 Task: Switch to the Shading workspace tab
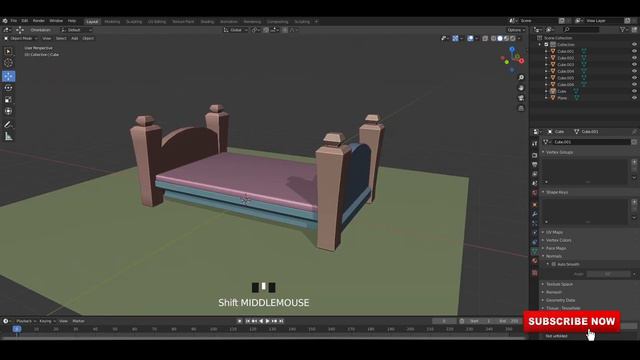tap(207, 22)
